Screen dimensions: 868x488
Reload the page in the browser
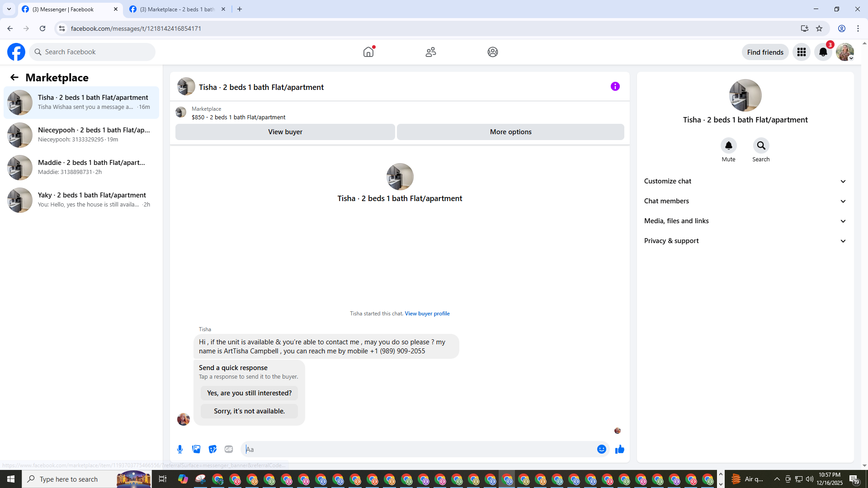pos(42,28)
